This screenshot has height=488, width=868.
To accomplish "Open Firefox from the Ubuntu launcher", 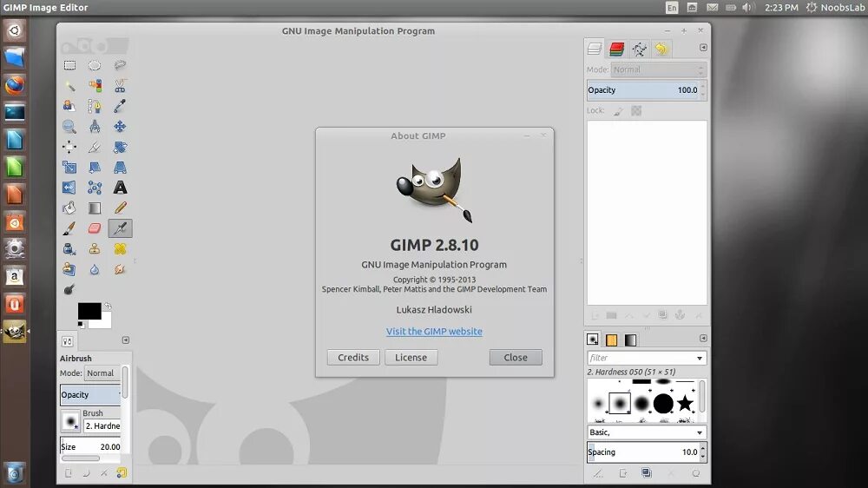I will (x=15, y=85).
